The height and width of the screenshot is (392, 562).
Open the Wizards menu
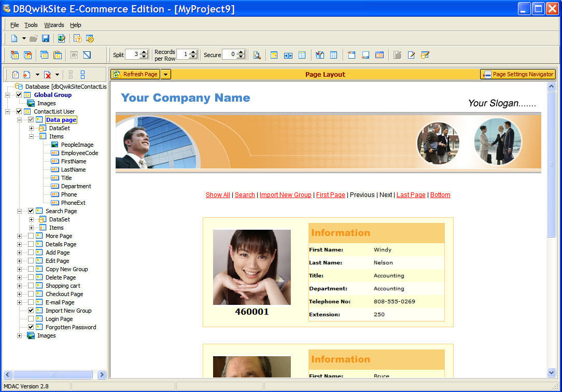[x=54, y=25]
